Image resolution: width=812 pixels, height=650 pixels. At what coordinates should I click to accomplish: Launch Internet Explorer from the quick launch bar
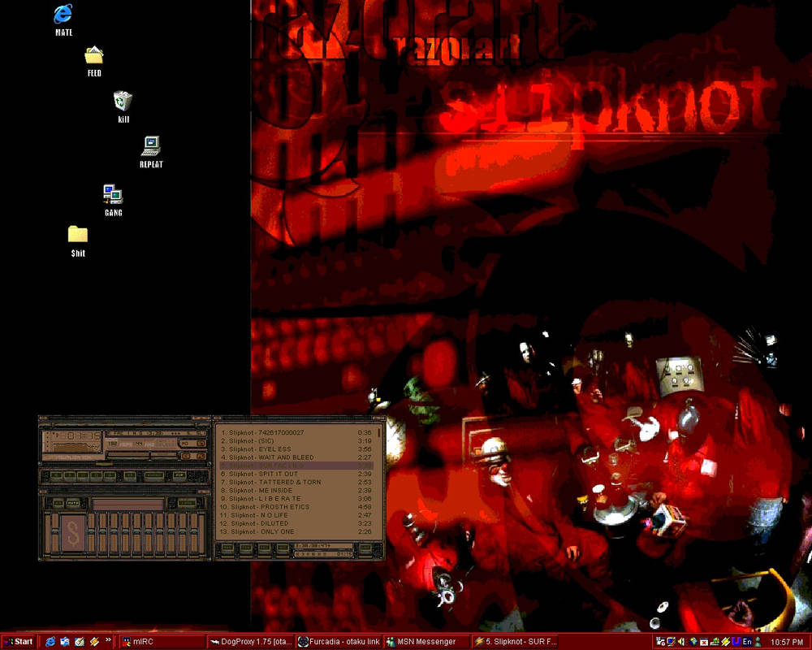tap(50, 642)
